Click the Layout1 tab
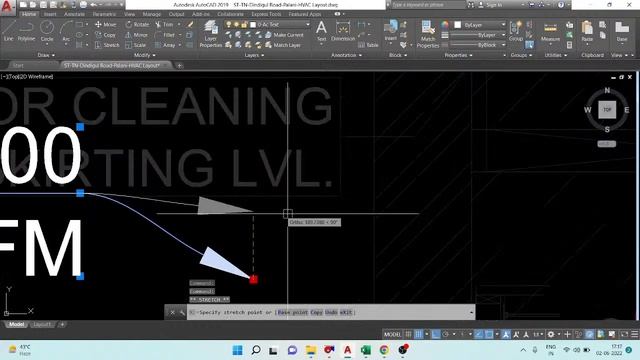 click(42, 324)
